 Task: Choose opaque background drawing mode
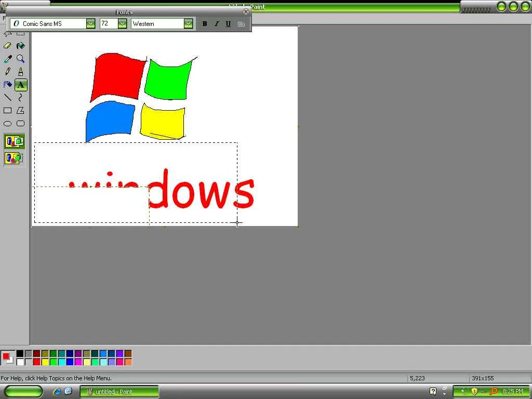(x=14, y=141)
